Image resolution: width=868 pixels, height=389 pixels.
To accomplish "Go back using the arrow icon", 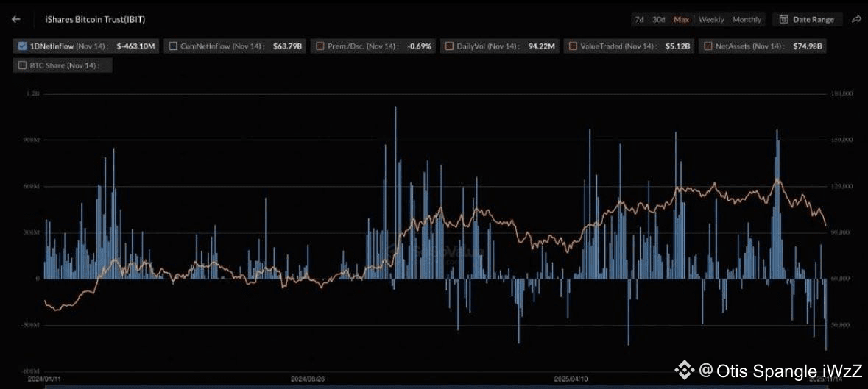I will pos(16,19).
